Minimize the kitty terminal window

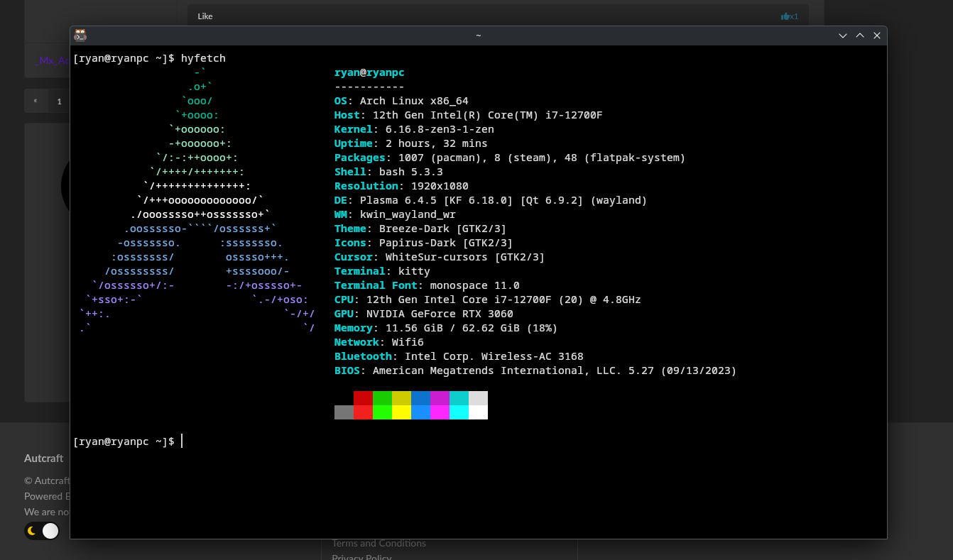(x=843, y=35)
